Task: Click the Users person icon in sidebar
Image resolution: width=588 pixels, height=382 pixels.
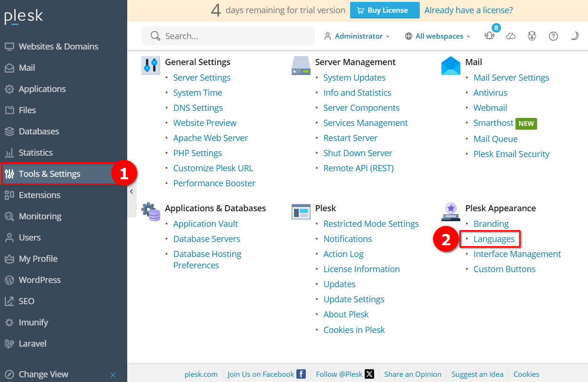Action: 9,238
